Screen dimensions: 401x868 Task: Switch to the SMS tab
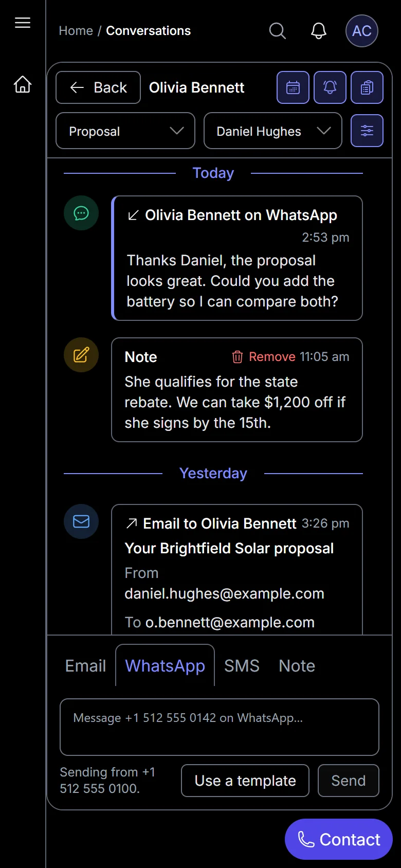click(242, 666)
